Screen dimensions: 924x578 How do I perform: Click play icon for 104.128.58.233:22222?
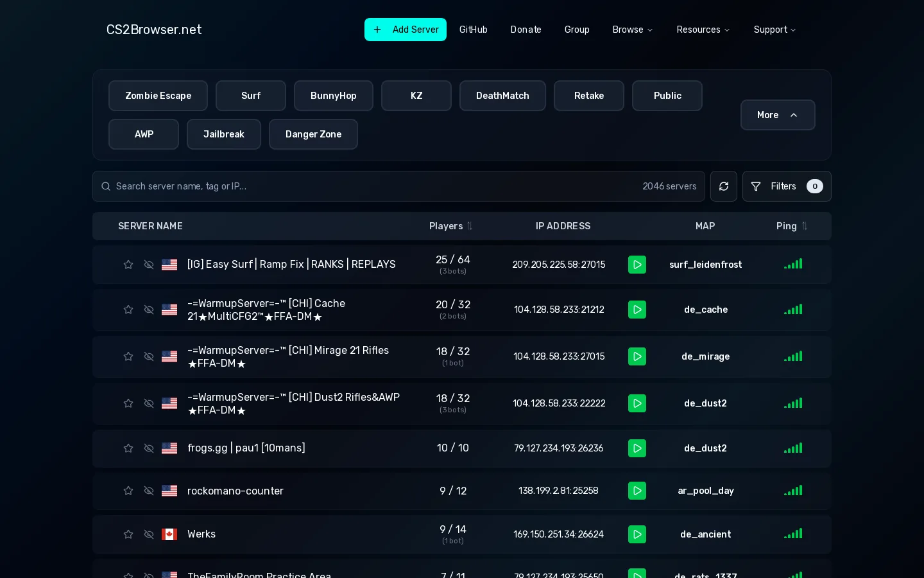pos(637,403)
